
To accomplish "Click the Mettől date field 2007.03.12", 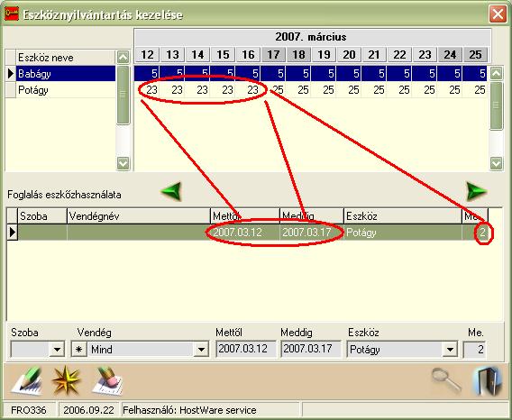I will (x=246, y=349).
